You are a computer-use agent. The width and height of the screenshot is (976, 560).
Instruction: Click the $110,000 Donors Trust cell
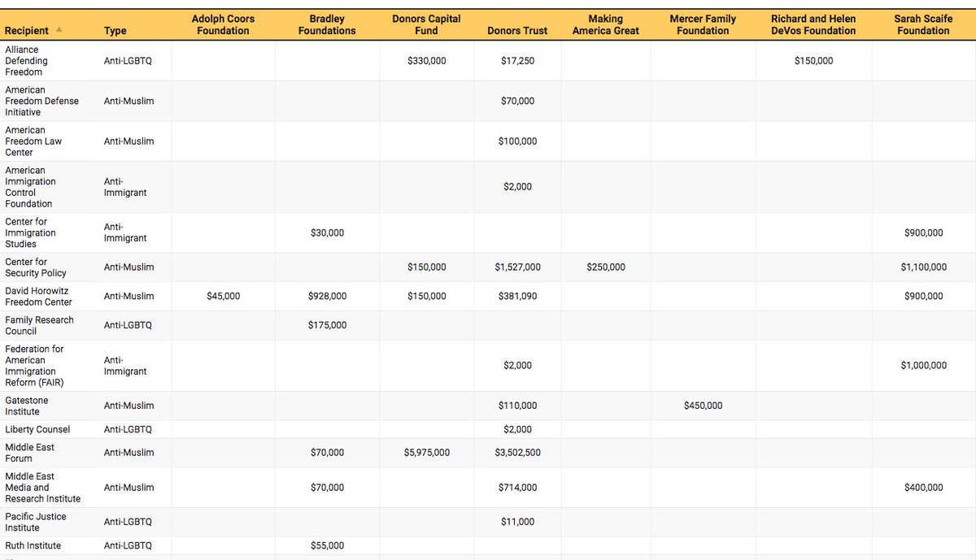517,406
